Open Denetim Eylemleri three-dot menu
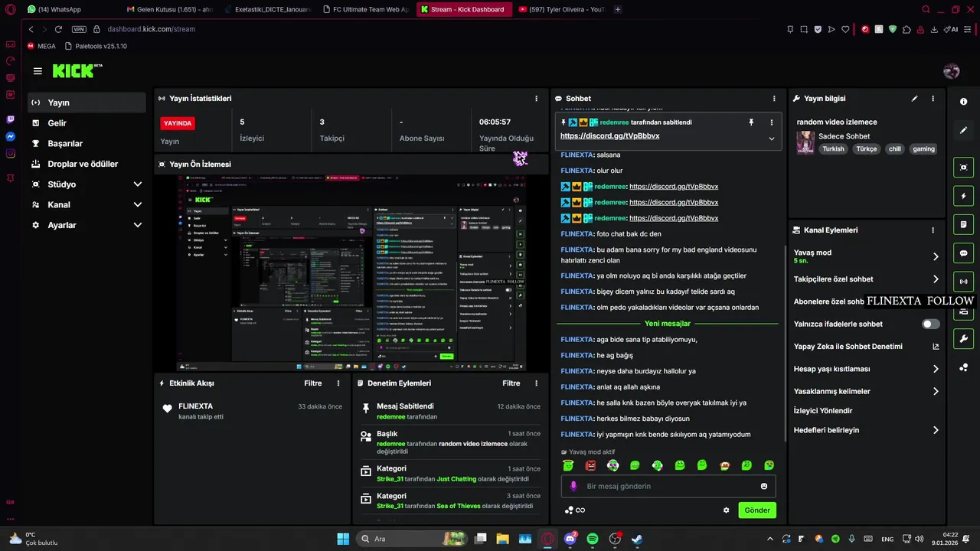This screenshot has width=980, height=551. click(x=537, y=383)
